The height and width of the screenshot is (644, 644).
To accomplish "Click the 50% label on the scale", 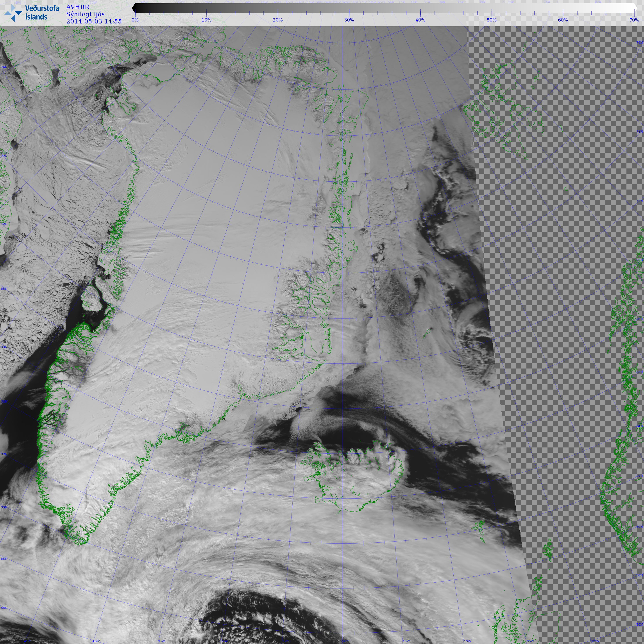I will click(x=492, y=20).
